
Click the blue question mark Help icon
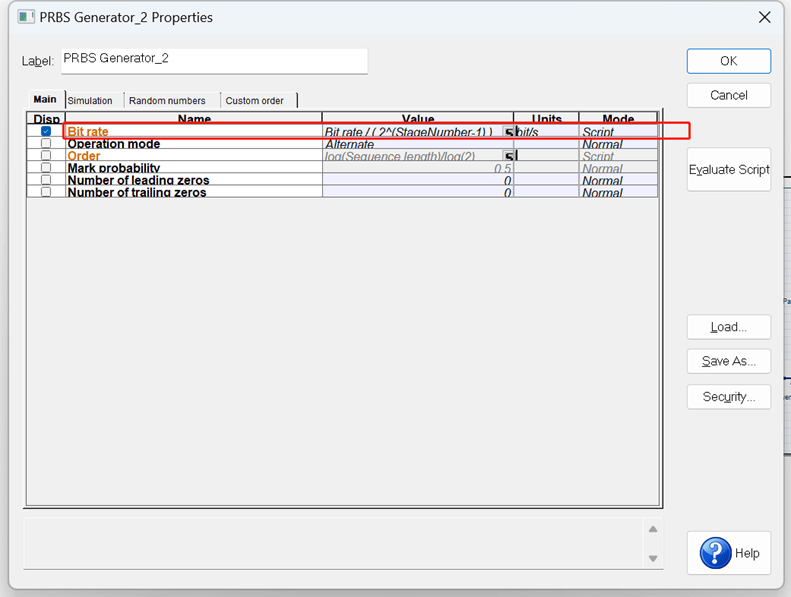(715, 553)
